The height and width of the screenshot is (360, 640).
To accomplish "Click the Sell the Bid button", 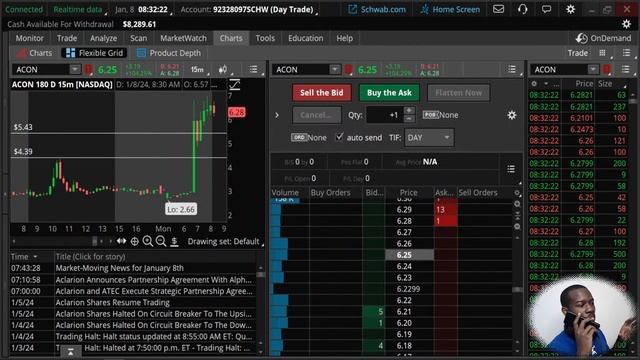I will (x=322, y=93).
